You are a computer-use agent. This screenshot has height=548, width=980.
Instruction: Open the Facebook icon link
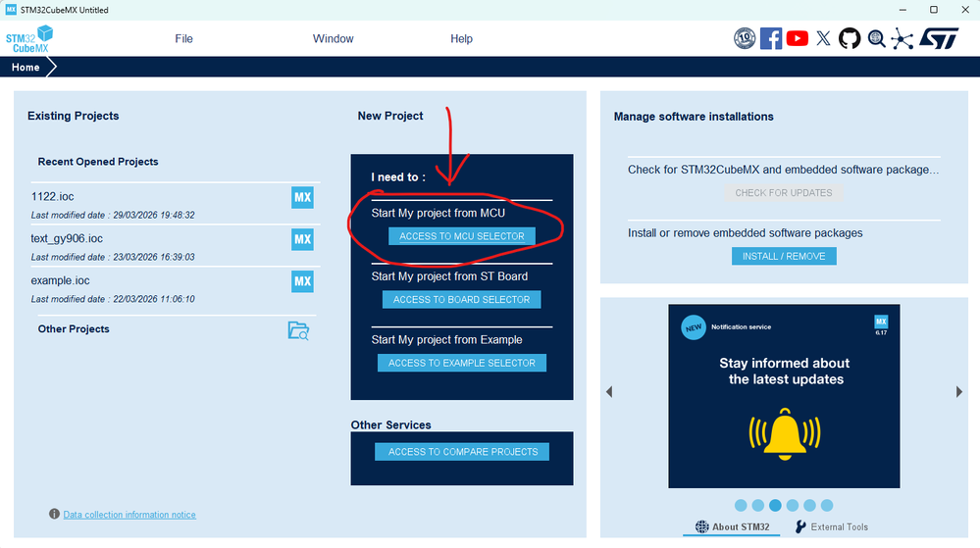[771, 39]
